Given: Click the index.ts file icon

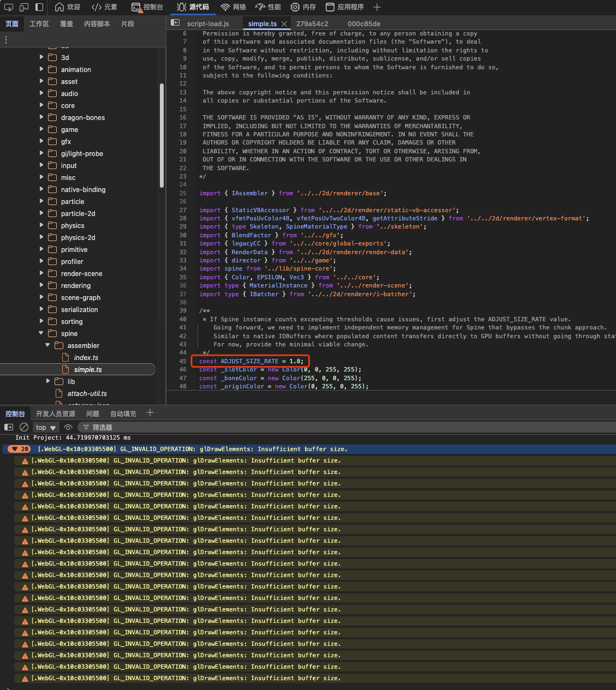Looking at the screenshot, I should [x=66, y=357].
